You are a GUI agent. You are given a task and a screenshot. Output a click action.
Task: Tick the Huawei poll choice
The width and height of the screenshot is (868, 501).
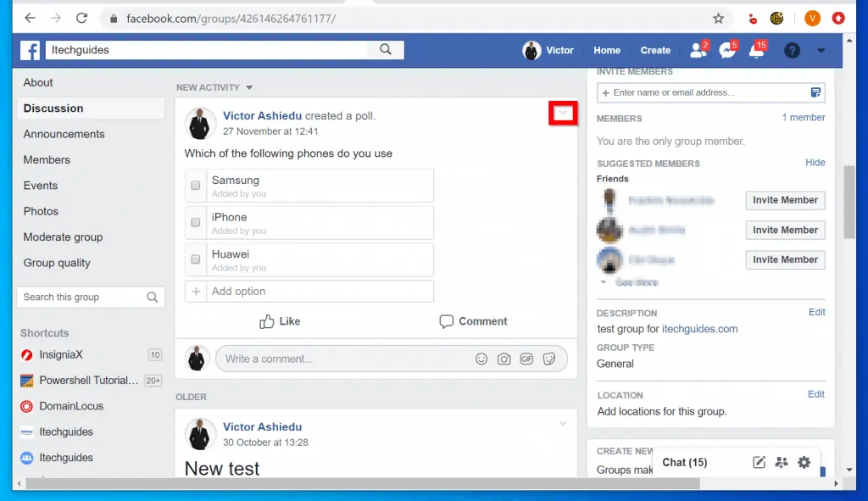point(196,259)
